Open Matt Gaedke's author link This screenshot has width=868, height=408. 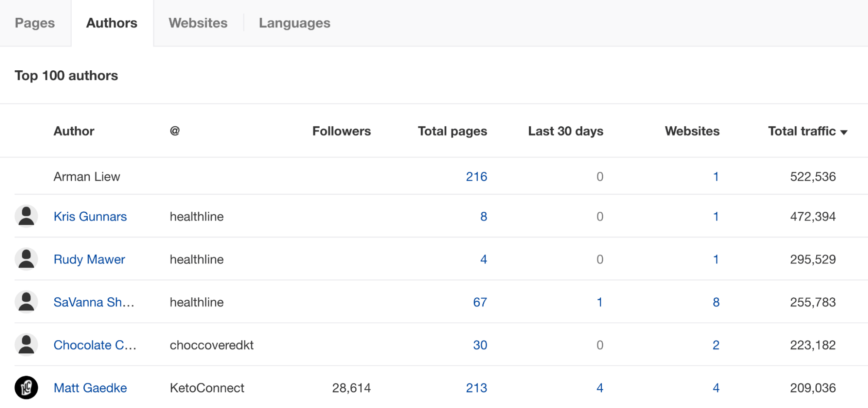click(x=90, y=388)
